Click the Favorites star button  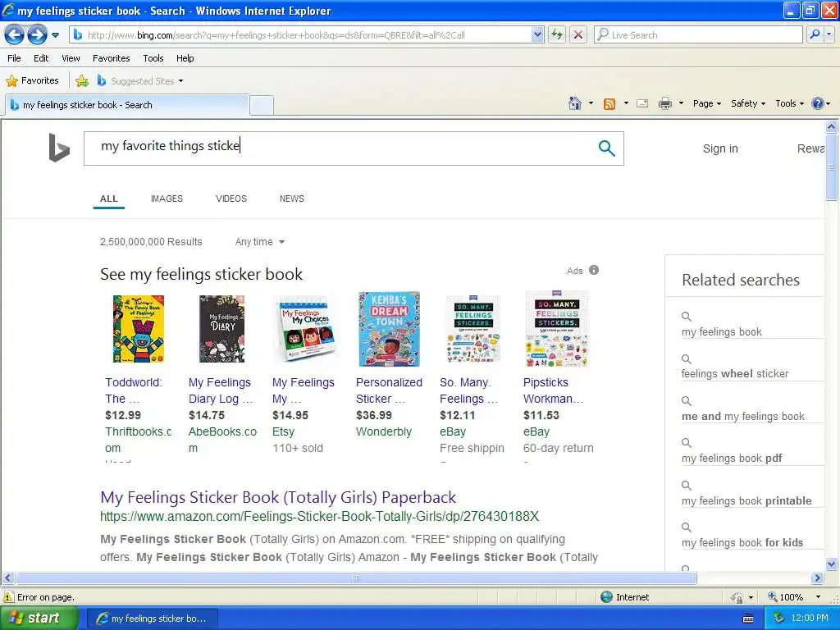tap(32, 81)
